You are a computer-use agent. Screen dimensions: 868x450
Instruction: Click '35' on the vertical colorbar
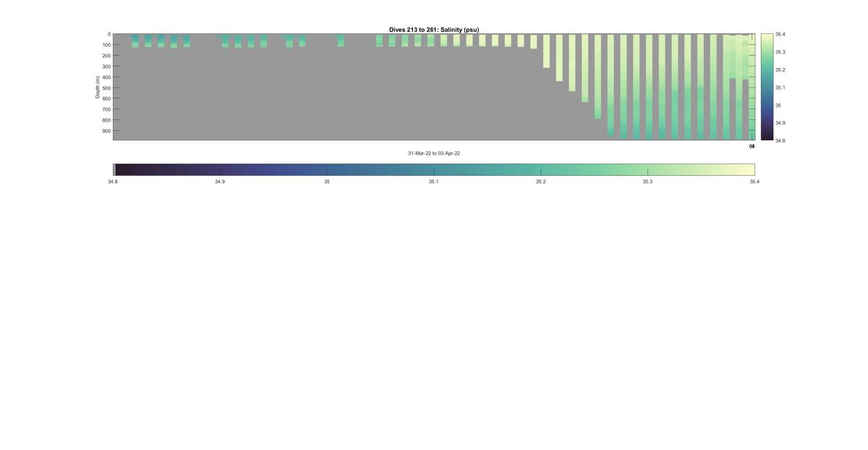[x=778, y=105]
